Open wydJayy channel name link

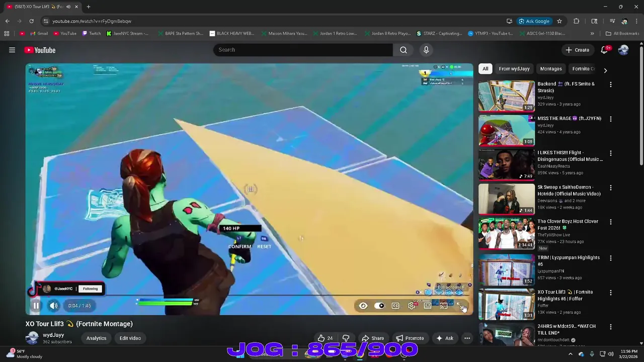coord(53,335)
